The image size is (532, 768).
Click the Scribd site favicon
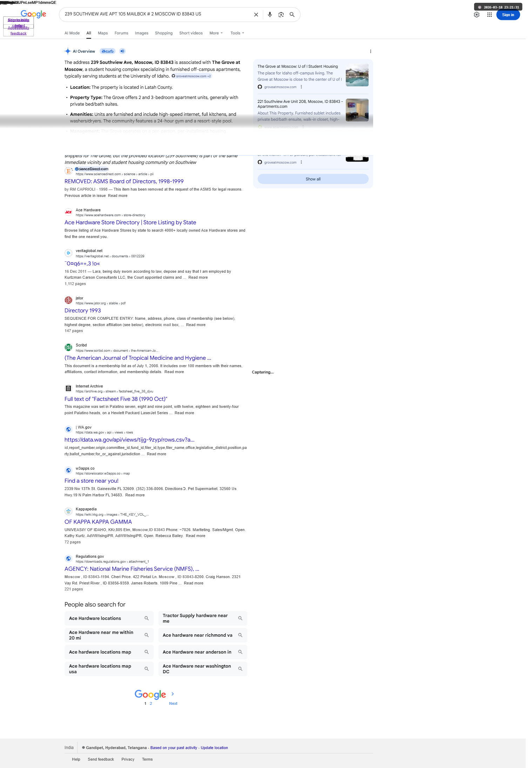68,347
